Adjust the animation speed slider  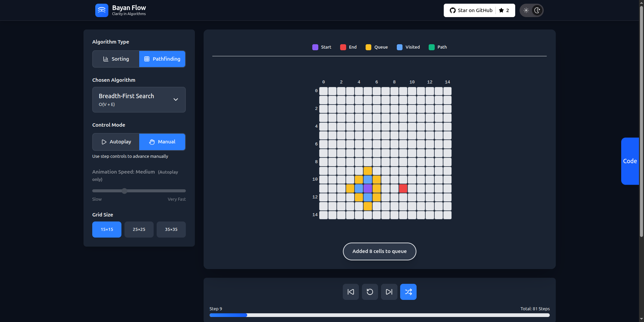tap(124, 191)
